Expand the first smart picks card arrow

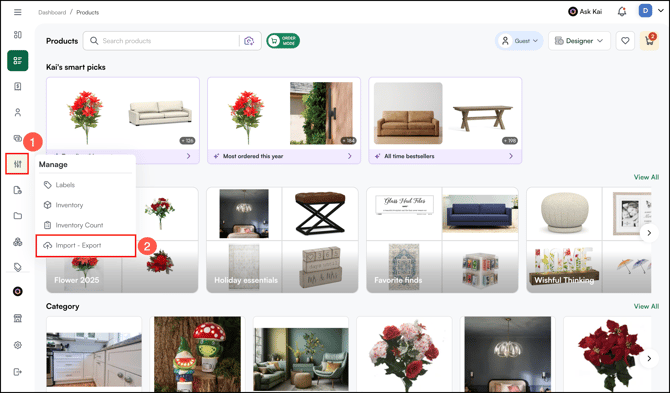[188, 156]
